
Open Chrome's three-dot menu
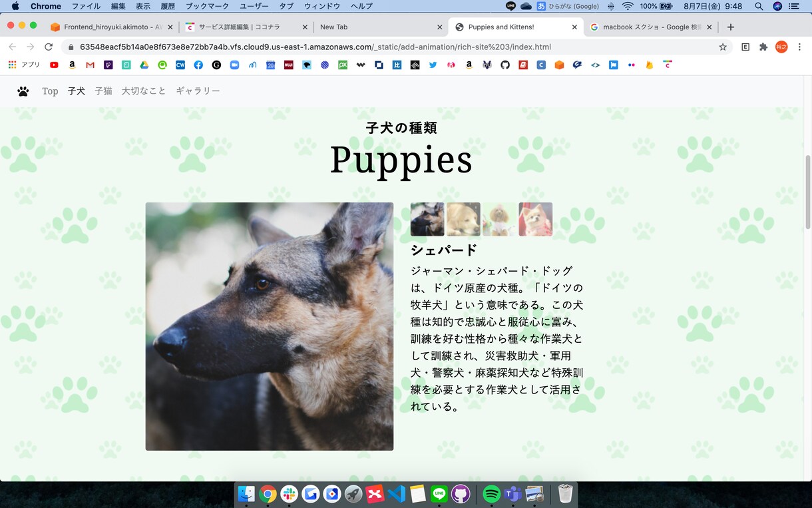799,47
